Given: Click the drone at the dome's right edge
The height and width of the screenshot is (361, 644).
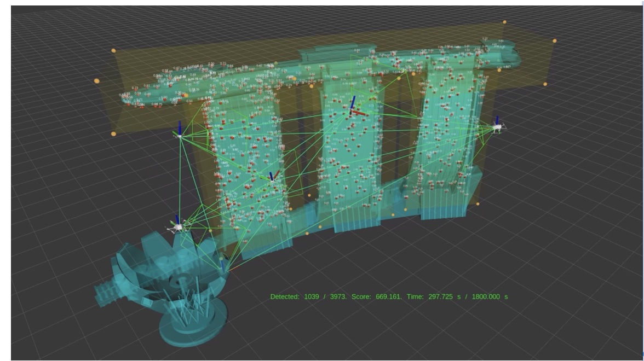Looking at the screenshot, I should (222, 266).
